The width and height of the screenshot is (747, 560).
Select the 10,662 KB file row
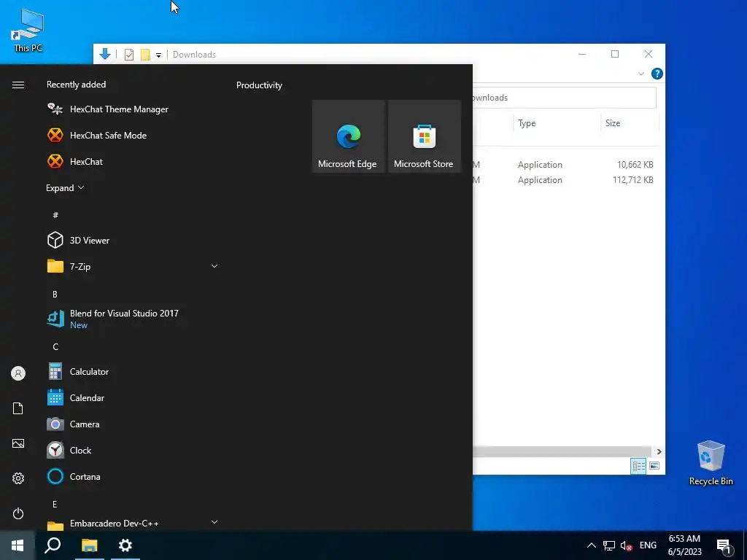click(x=565, y=165)
